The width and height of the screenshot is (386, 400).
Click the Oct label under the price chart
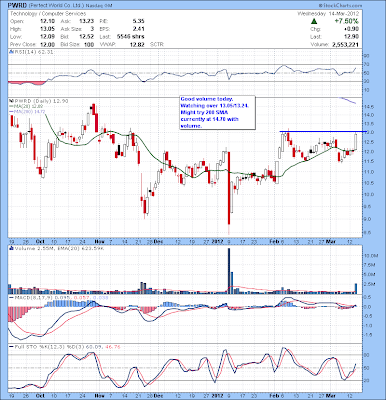point(40,241)
